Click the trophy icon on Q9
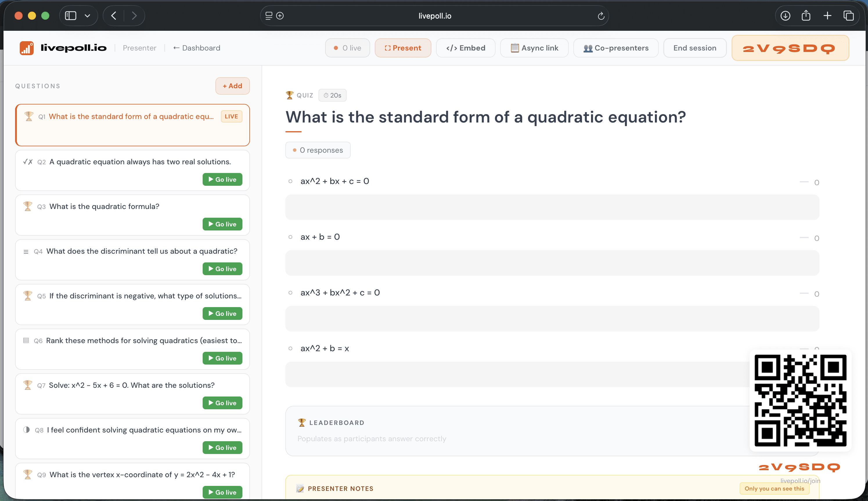This screenshot has height=501, width=868. (x=28, y=475)
